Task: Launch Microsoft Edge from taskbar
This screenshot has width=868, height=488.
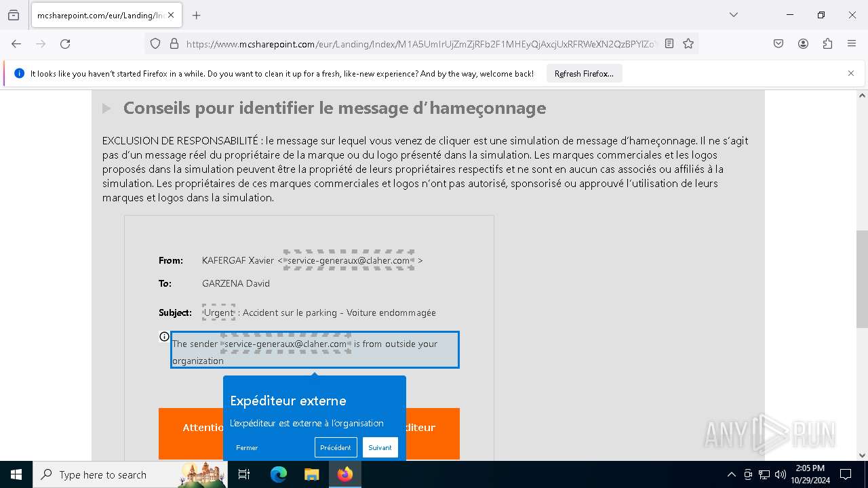Action: (x=279, y=474)
